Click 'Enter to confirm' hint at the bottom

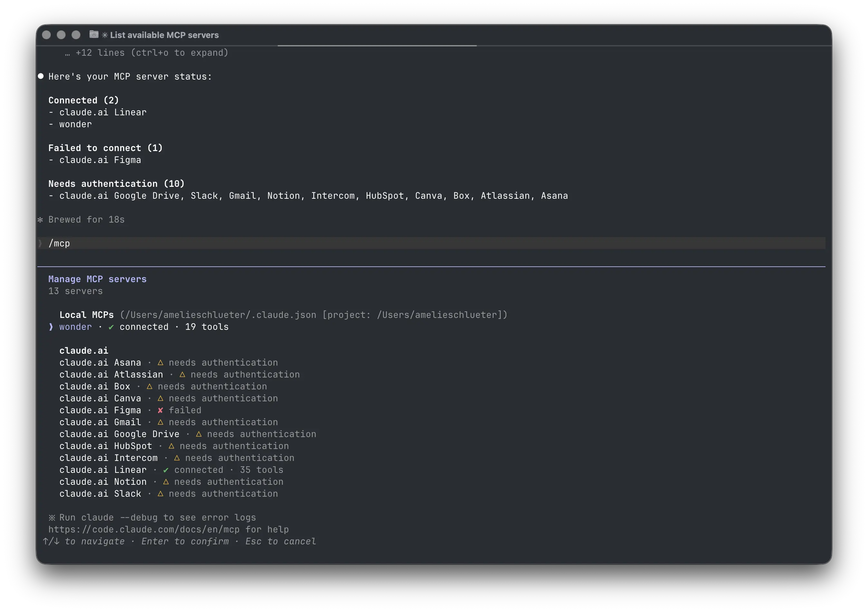coord(185,541)
